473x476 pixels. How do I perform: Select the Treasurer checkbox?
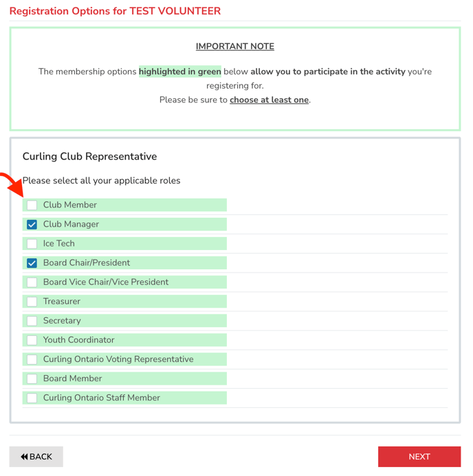[x=32, y=302]
